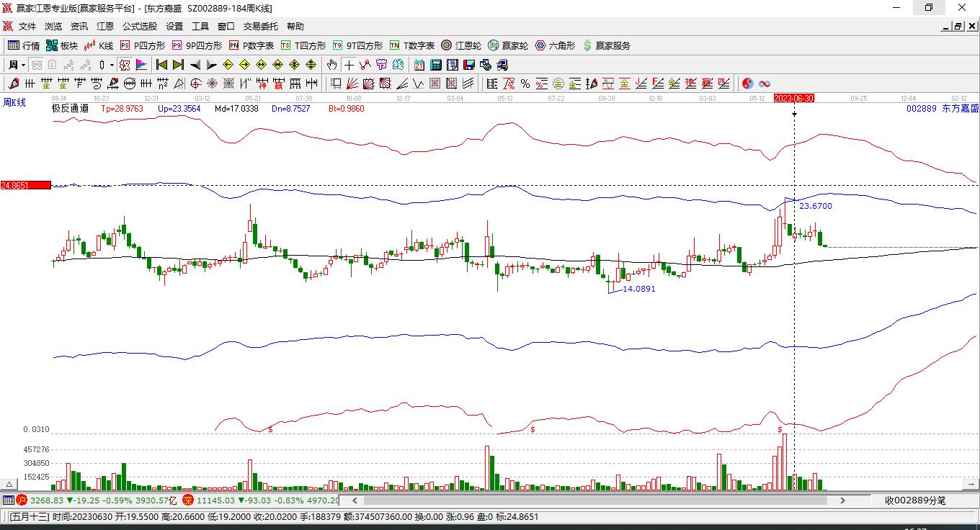Click the 收002889分笔 button
Viewport: 980px width, 530px height.
click(915, 500)
